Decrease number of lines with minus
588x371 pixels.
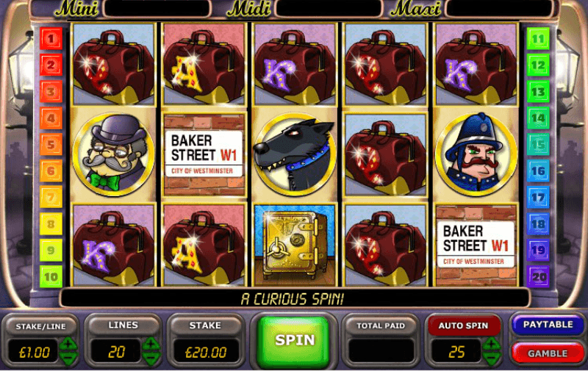click(x=151, y=359)
